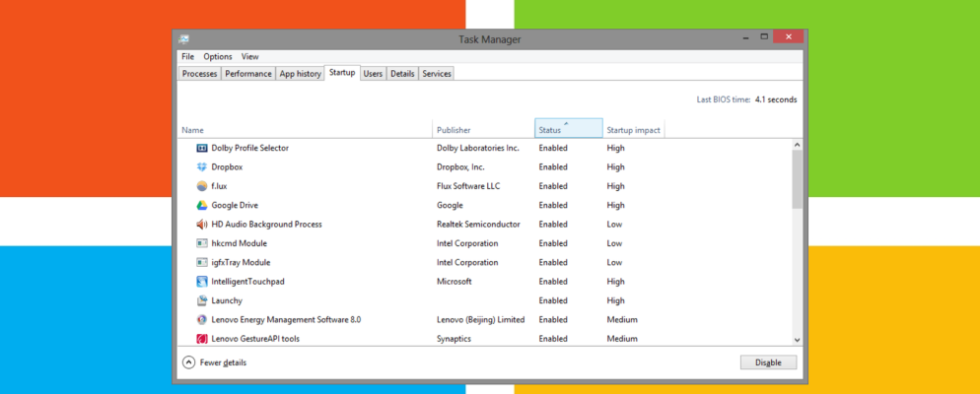
Task: Click the Dropbox icon in startup list
Action: (x=201, y=166)
